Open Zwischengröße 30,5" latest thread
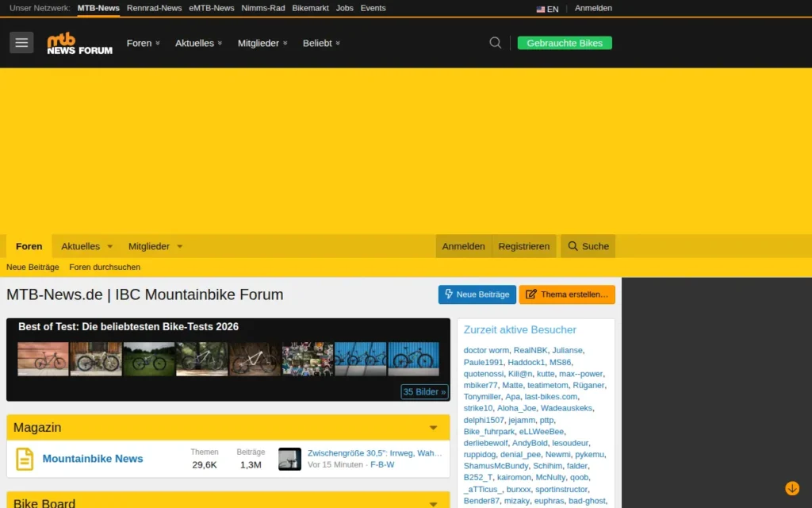The height and width of the screenshot is (508, 812). (x=375, y=453)
